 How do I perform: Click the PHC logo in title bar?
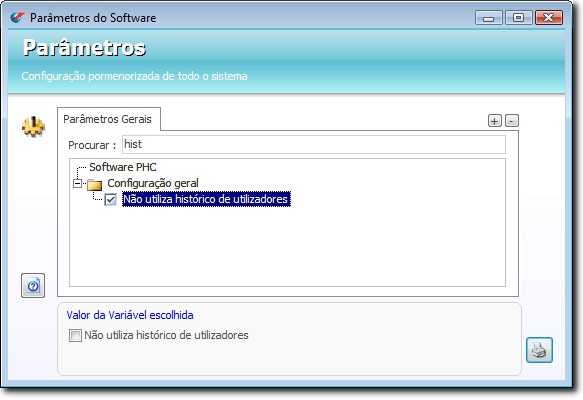point(17,17)
